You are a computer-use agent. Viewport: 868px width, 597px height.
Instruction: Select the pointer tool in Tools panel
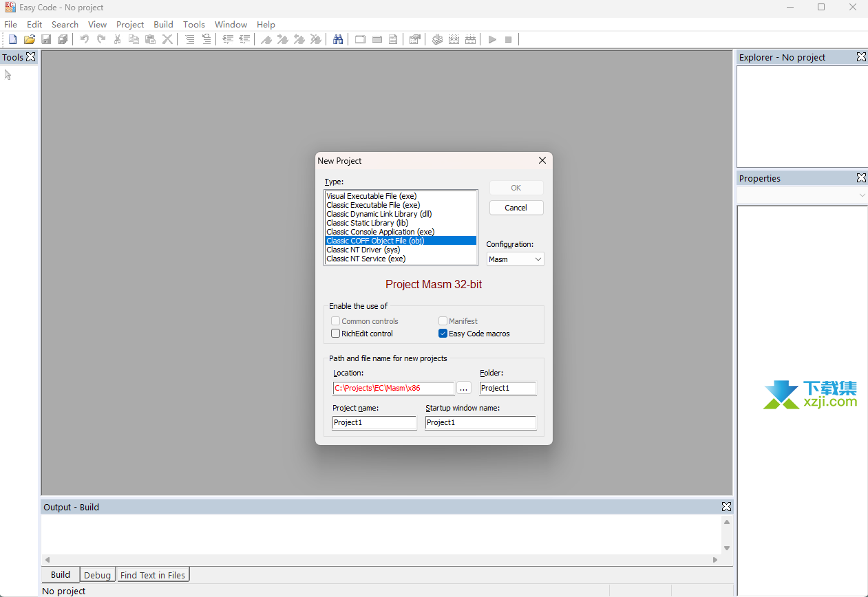(x=8, y=74)
